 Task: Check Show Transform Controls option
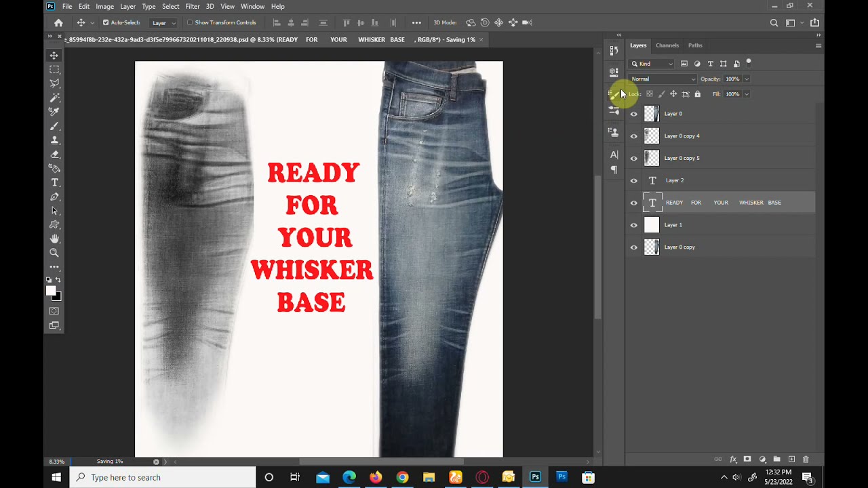click(190, 22)
